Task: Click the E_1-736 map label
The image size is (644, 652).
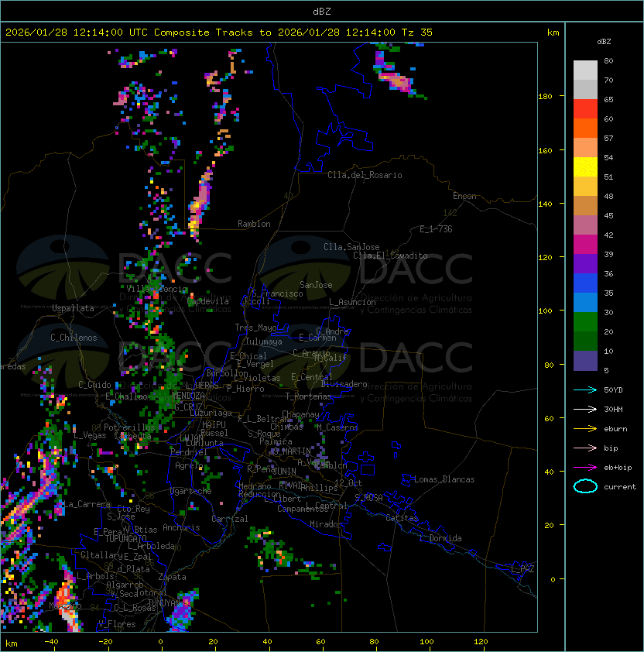Action: 436,229
